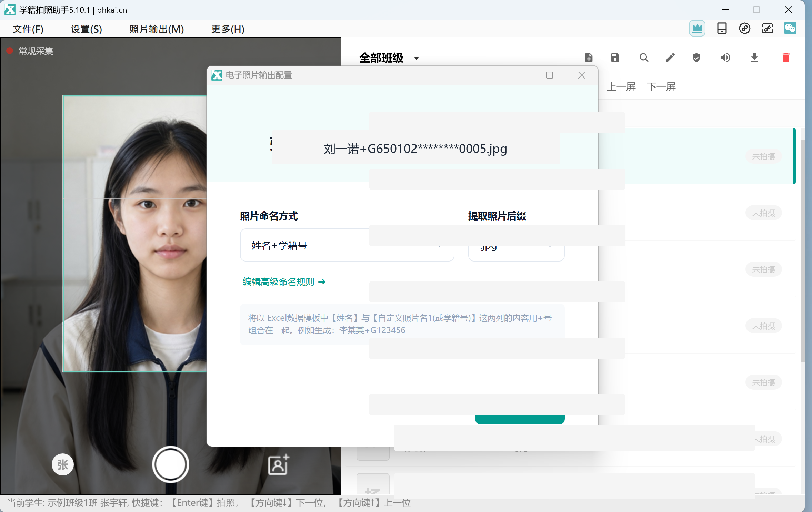Open the VIP crown icon
The image size is (812, 512).
click(697, 28)
